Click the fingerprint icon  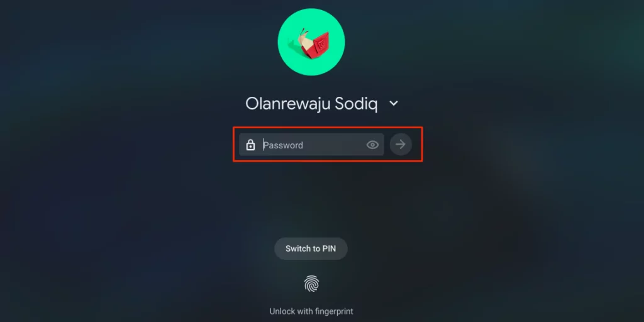pos(311,284)
